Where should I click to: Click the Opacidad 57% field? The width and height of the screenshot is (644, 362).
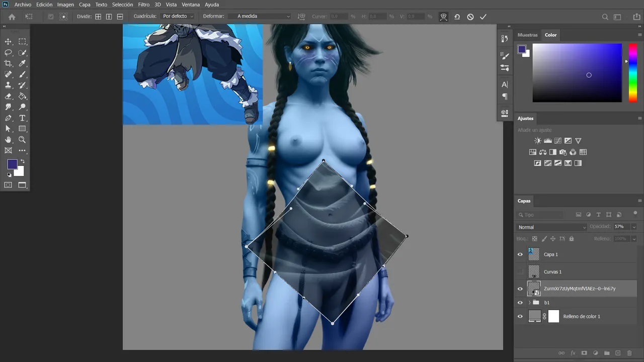621,227
